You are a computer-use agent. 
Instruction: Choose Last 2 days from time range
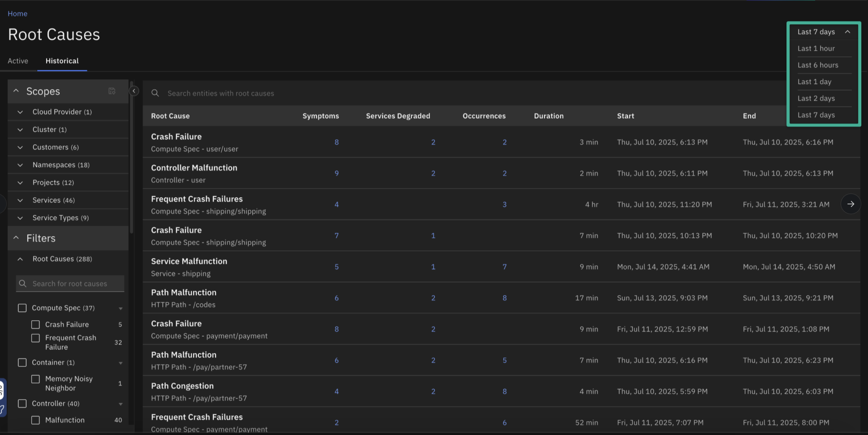click(816, 98)
